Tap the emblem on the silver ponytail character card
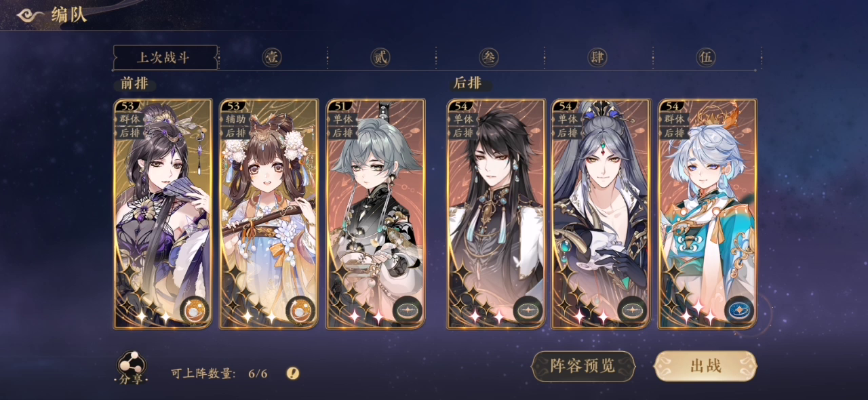Screen dimensions: 868x400 tap(632, 310)
